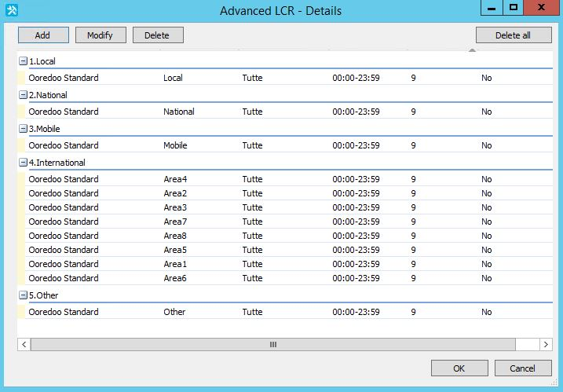This screenshot has height=392, width=563.
Task: Click the Modify button
Action: [100, 35]
